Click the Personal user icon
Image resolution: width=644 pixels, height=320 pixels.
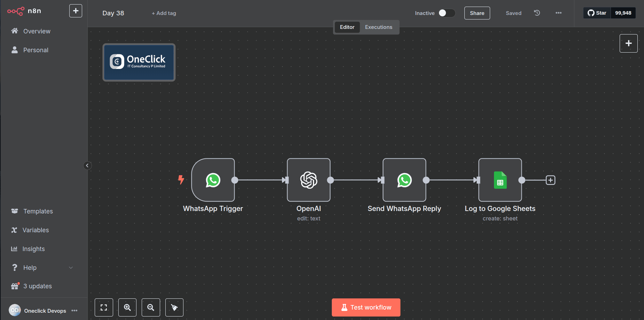pyautogui.click(x=15, y=50)
